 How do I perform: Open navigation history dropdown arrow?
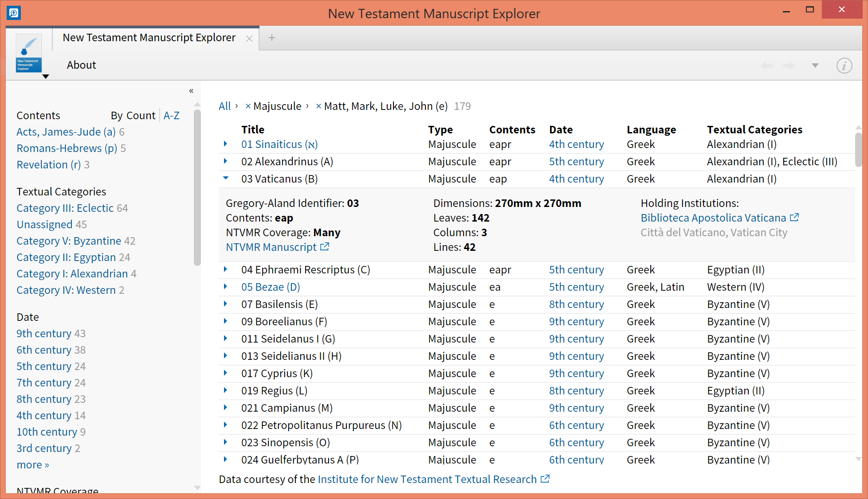coord(815,66)
